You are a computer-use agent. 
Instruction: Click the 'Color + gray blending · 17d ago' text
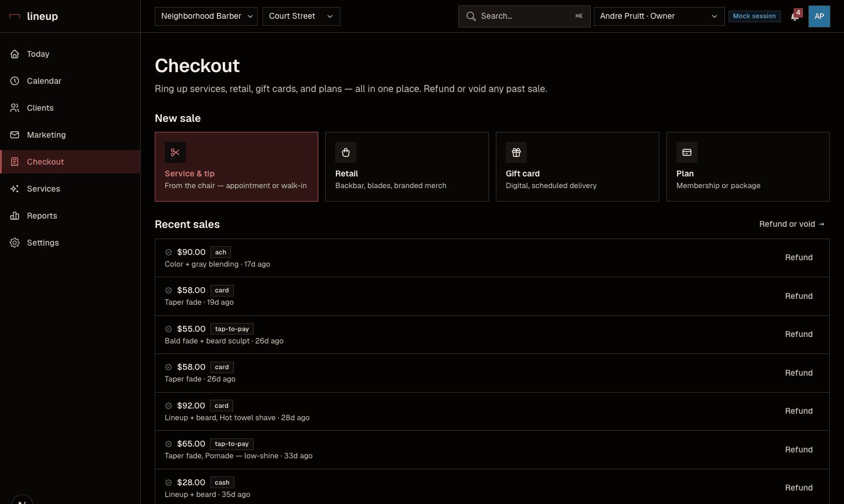pos(217,264)
